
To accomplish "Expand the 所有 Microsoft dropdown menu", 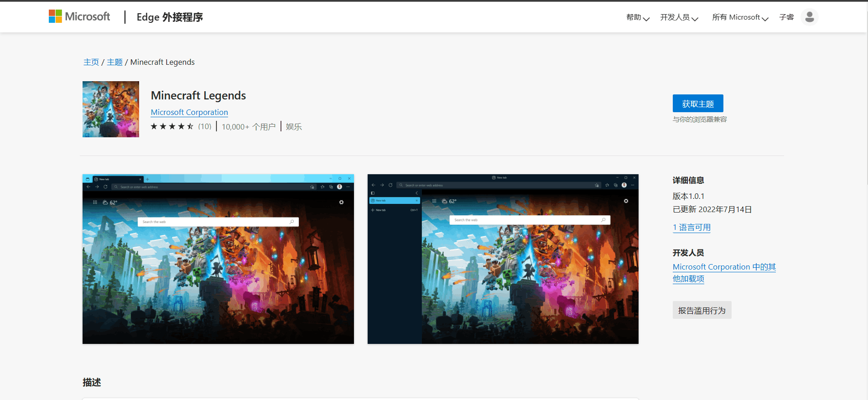I will (x=740, y=17).
